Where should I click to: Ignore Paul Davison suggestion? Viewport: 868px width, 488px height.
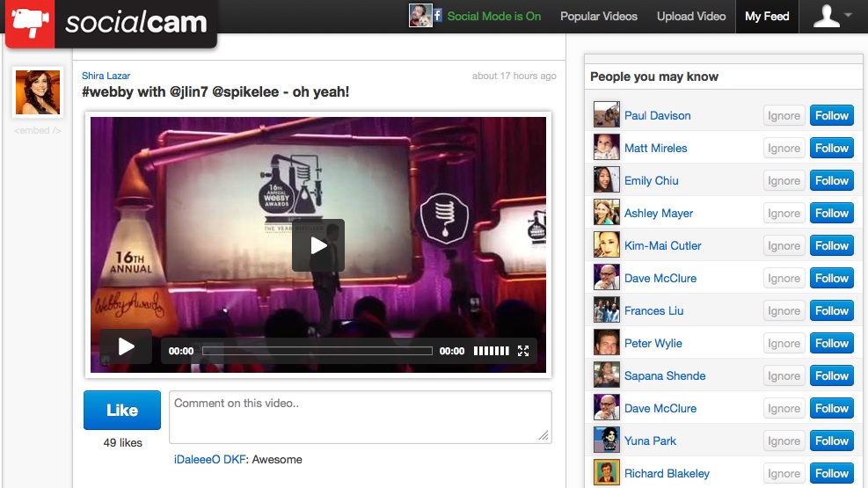[x=784, y=116]
